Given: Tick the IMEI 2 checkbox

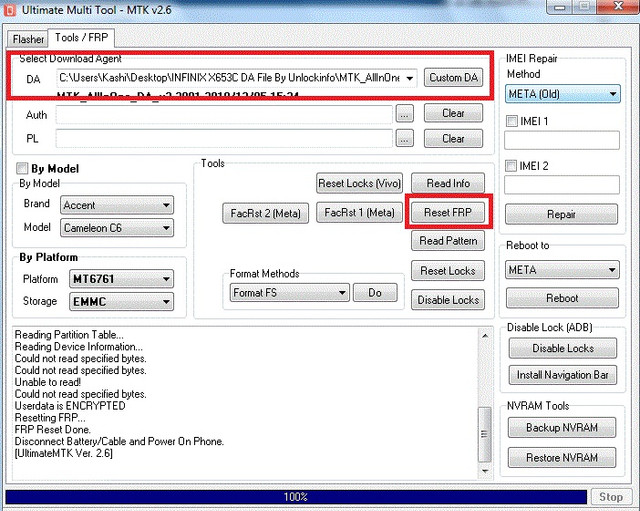Looking at the screenshot, I should (x=511, y=166).
